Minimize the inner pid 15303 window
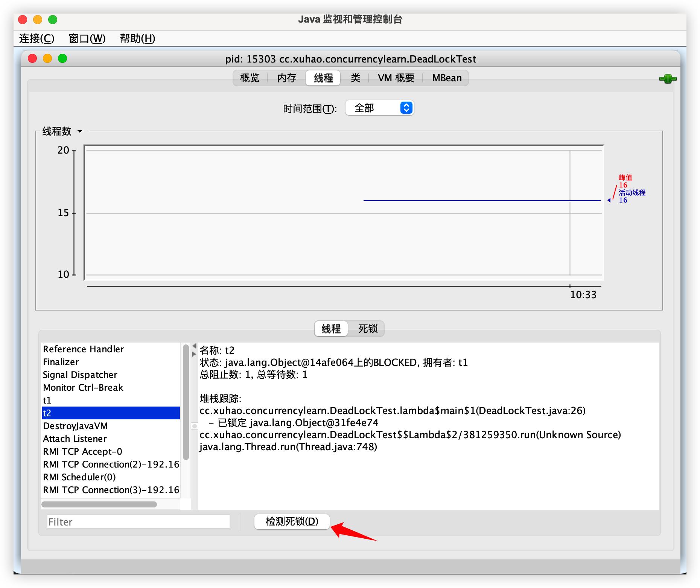The height and width of the screenshot is (588, 700). [47, 58]
